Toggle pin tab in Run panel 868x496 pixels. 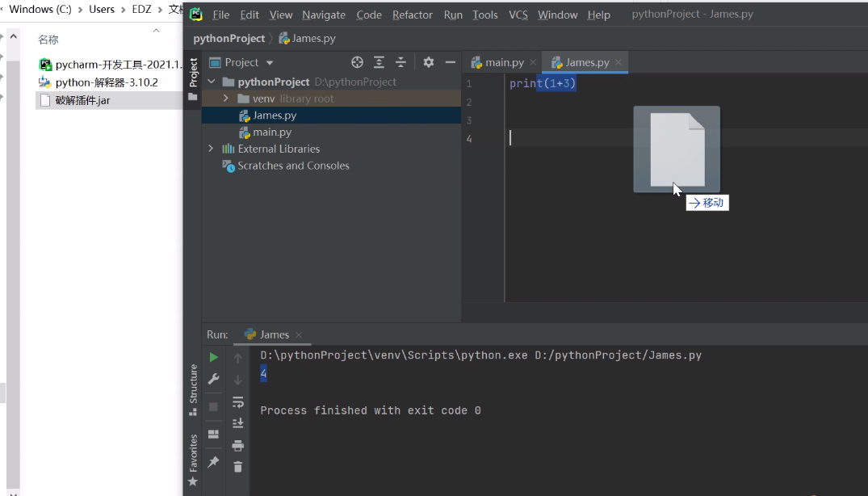click(213, 462)
